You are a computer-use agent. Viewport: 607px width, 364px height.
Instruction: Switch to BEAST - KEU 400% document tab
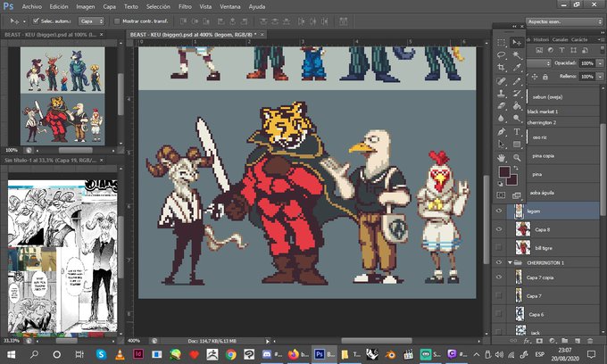pos(193,35)
